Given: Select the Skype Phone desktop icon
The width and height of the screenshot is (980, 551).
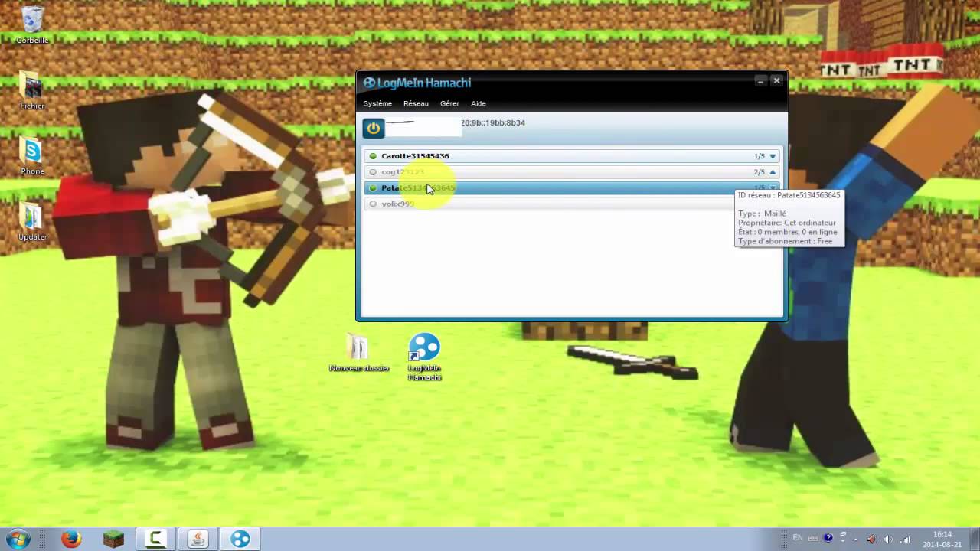Looking at the screenshot, I should 32,156.
